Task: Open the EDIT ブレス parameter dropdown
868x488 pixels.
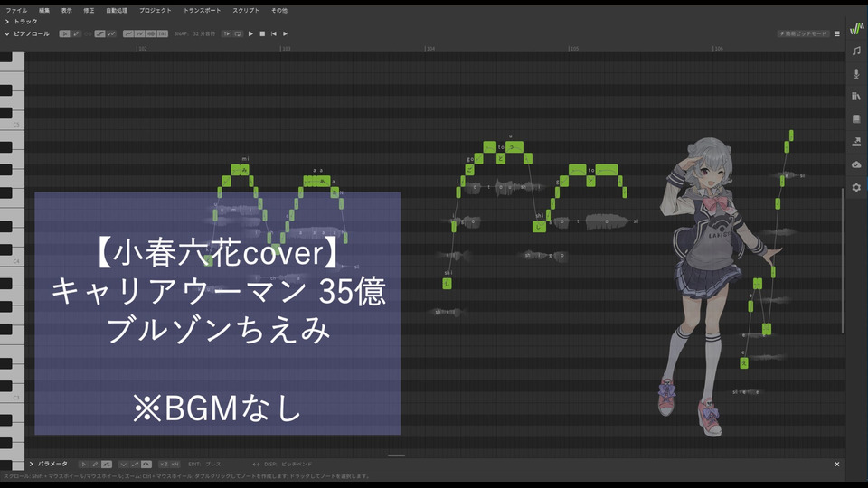Action: (x=204, y=465)
